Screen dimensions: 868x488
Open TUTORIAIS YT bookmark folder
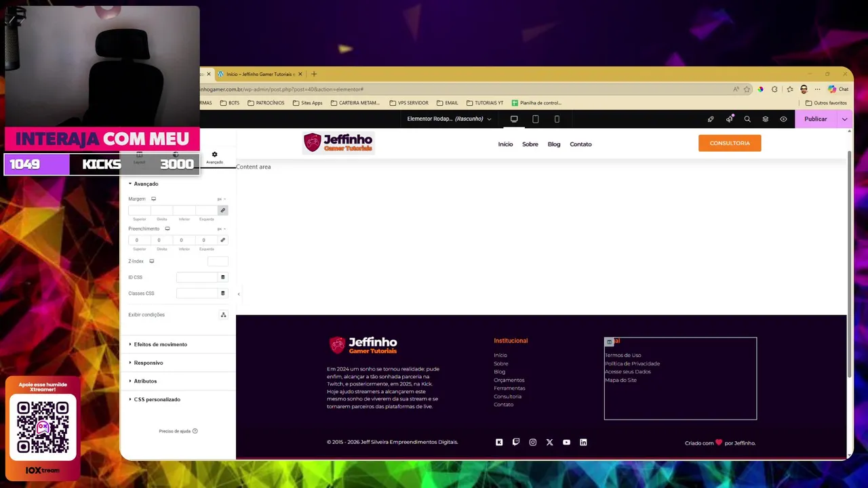point(485,103)
